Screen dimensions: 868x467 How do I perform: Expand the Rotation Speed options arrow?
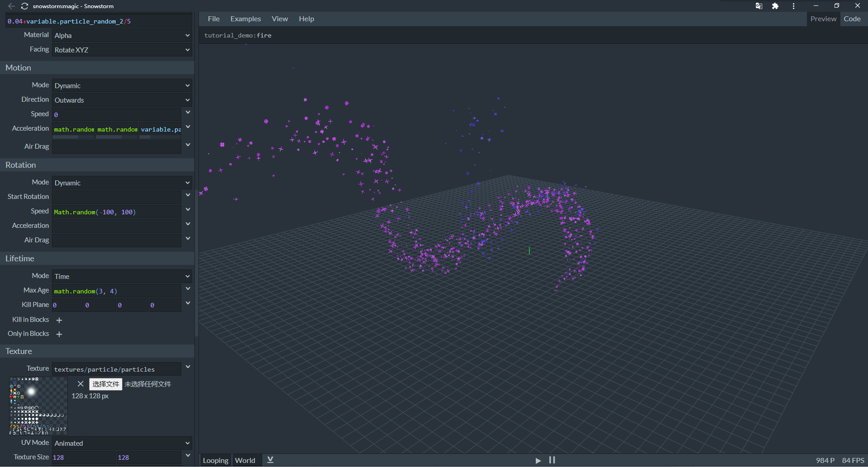188,210
